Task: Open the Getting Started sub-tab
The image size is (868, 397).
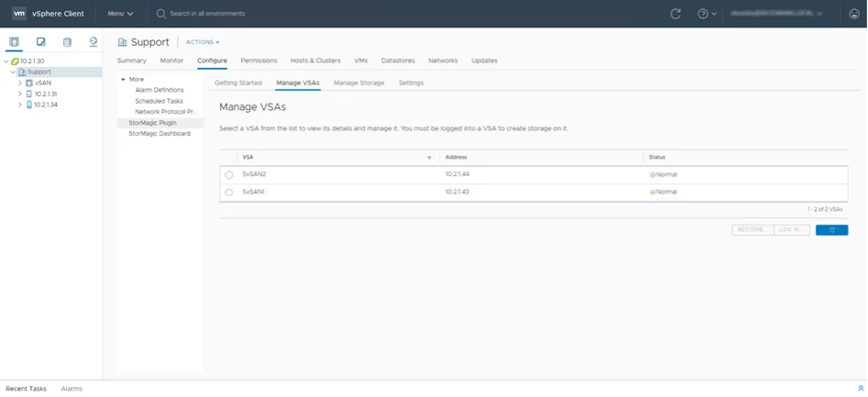Action: click(x=238, y=83)
